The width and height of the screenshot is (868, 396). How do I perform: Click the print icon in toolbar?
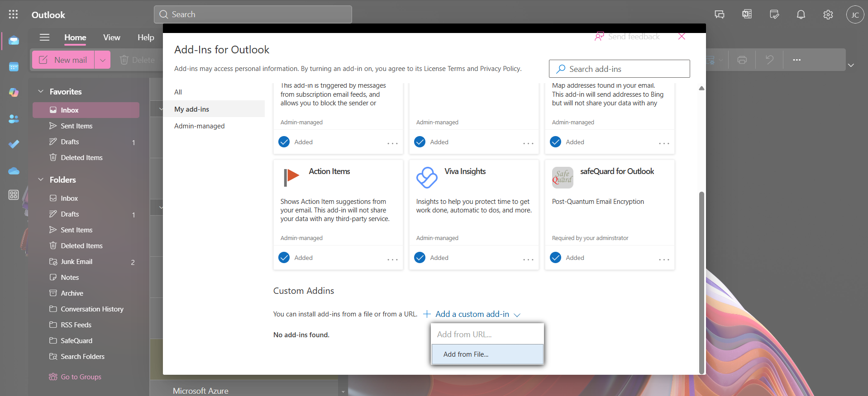pyautogui.click(x=742, y=60)
